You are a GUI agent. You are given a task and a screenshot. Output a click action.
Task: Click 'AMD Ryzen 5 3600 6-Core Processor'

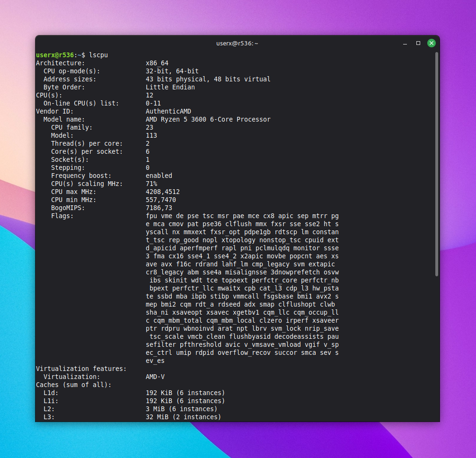[208, 119]
